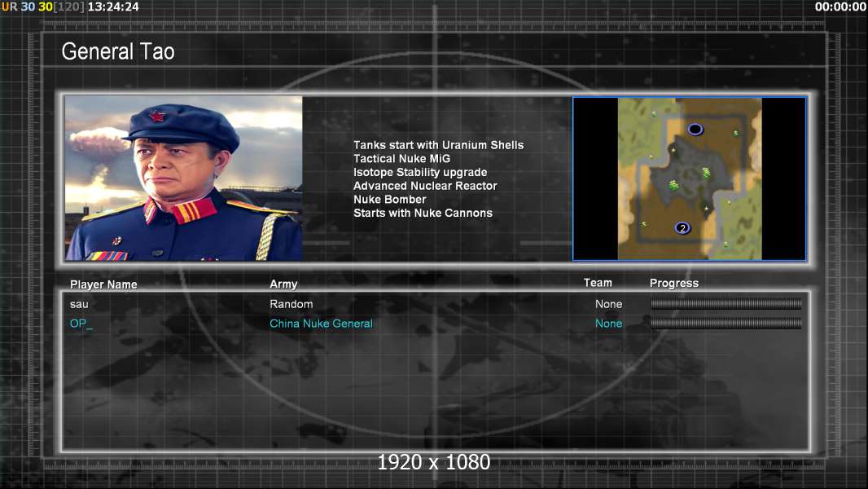
Task: Click the 'China Nuke General' army entry
Action: [x=321, y=324]
